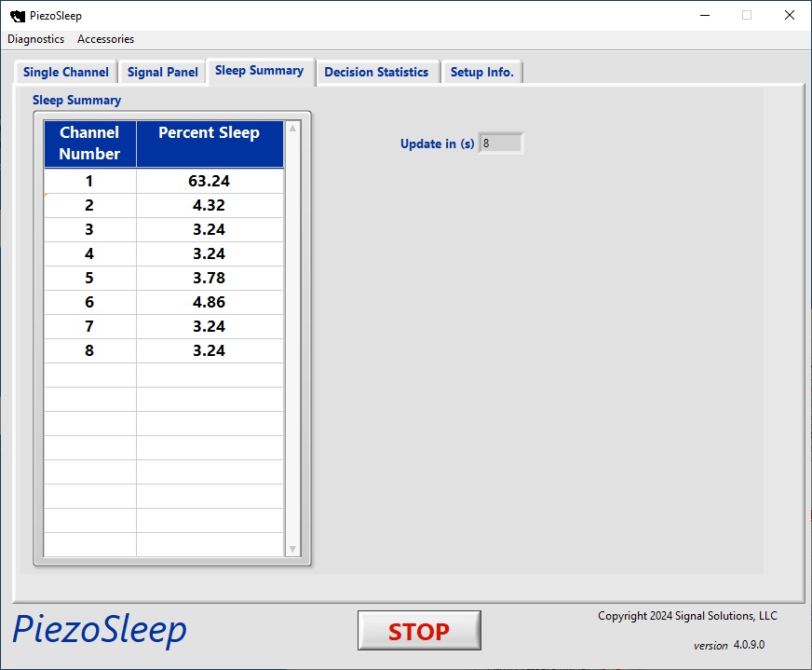Select row for channel number 8
The image size is (812, 670).
click(89, 350)
